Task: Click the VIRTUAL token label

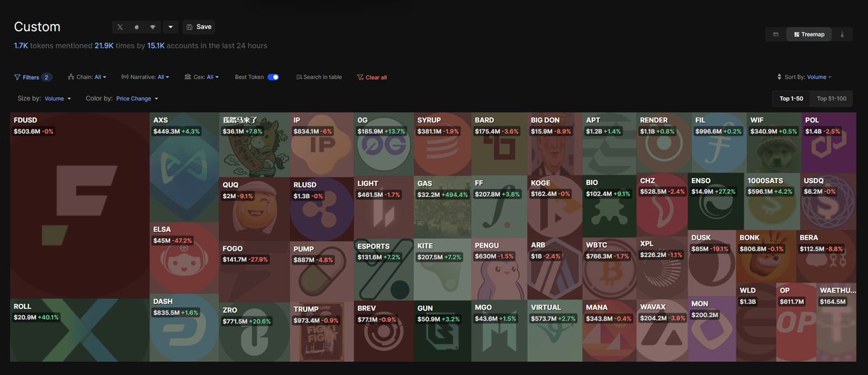Action: 545,308
